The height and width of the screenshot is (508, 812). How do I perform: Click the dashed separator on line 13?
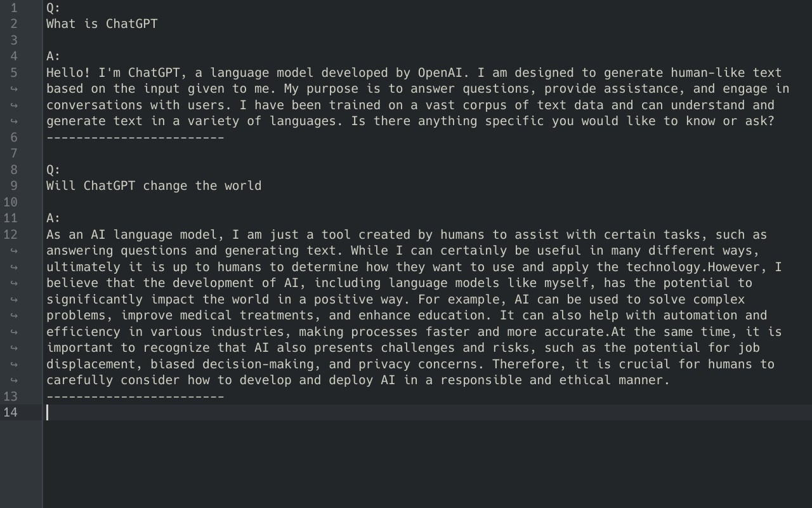point(135,397)
